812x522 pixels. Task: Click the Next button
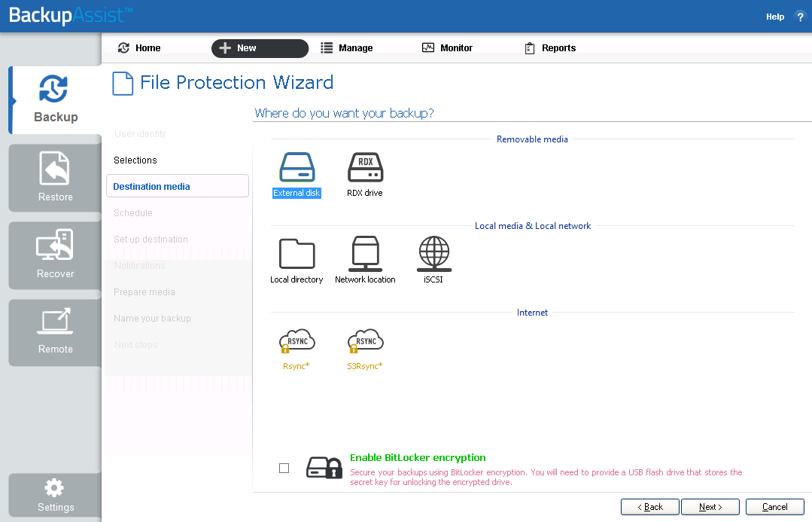[x=710, y=507]
